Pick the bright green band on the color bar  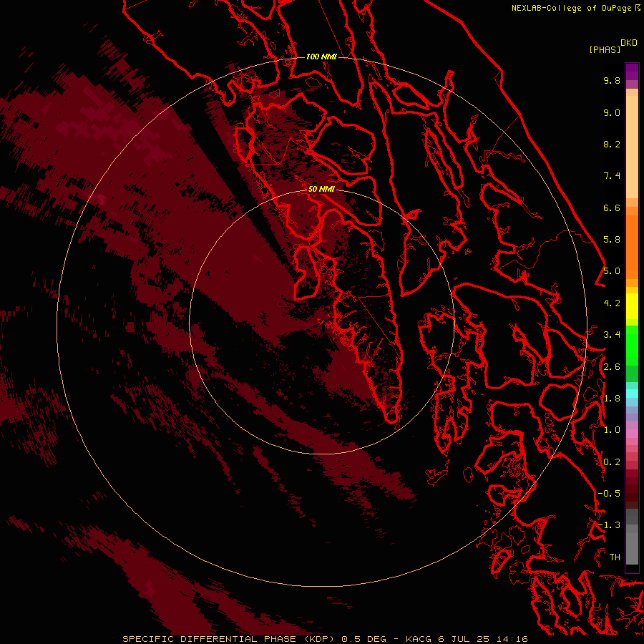[x=632, y=347]
